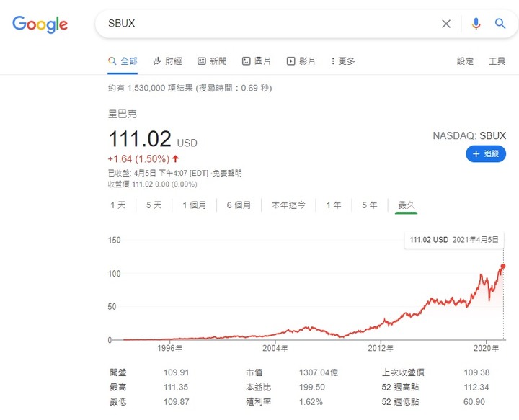This screenshot has width=519, height=420.
Task: Open 設定 settings
Action: click(x=465, y=61)
